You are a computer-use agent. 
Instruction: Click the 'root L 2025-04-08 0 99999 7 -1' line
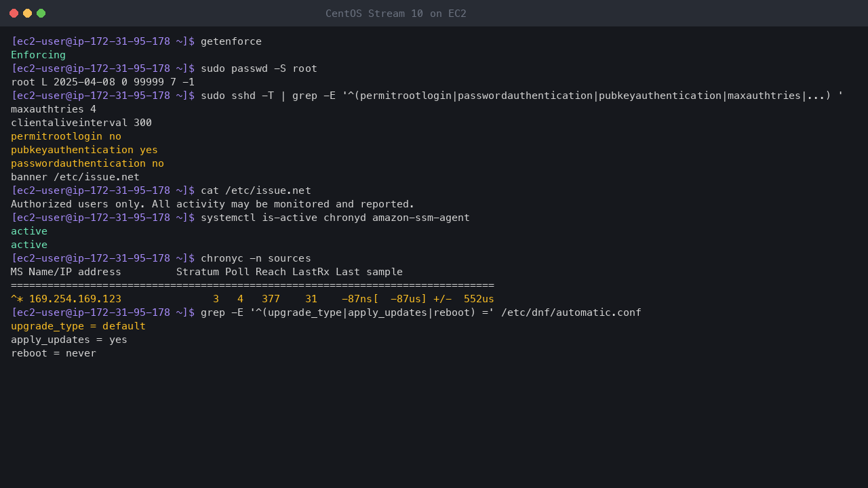point(103,82)
